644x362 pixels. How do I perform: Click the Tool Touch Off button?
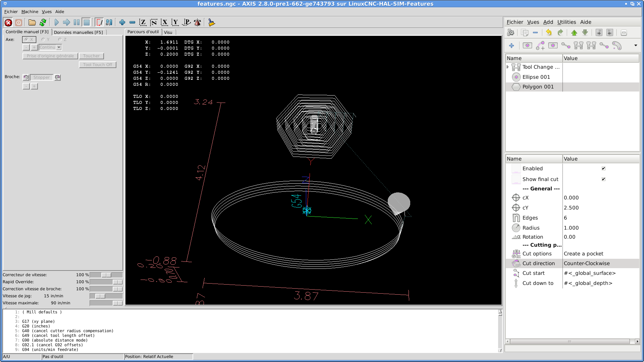(98, 65)
